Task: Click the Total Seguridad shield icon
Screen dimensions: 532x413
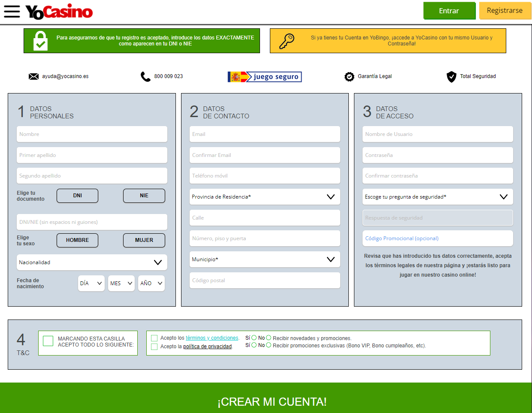Action: coord(451,76)
